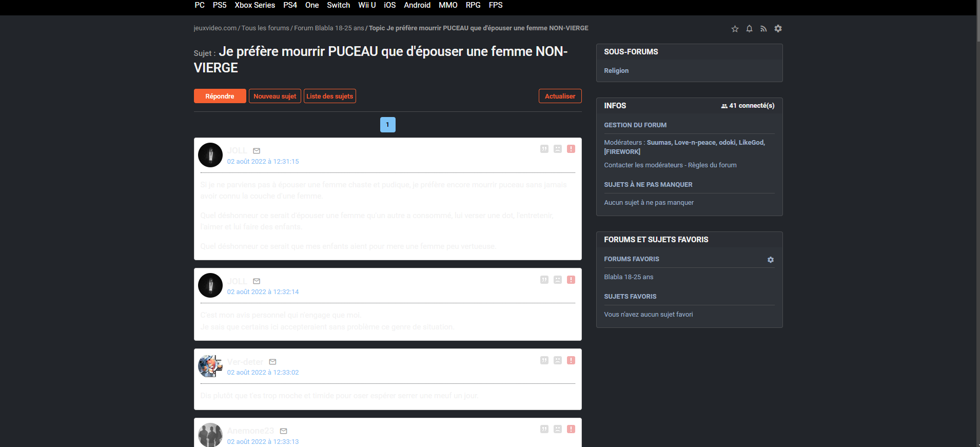The image size is (980, 447).
Task: Select the Switch platform in top bar
Action: pos(338,5)
